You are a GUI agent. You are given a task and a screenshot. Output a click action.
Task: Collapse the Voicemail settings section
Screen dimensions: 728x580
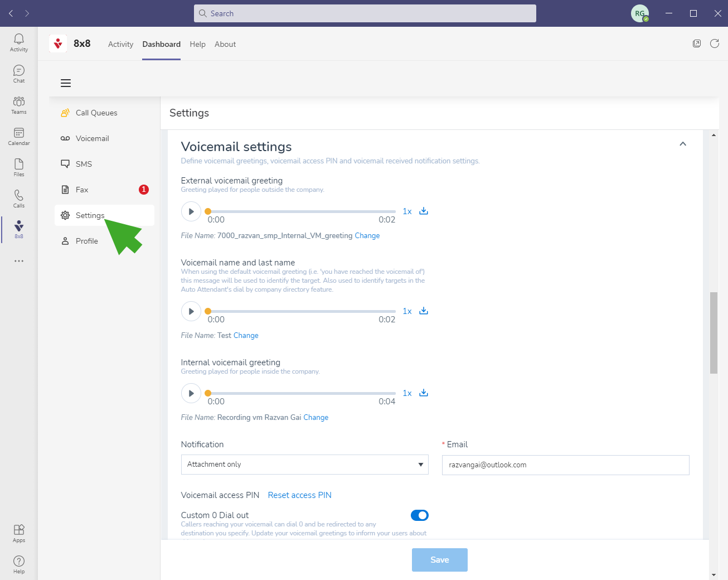pyautogui.click(x=683, y=144)
